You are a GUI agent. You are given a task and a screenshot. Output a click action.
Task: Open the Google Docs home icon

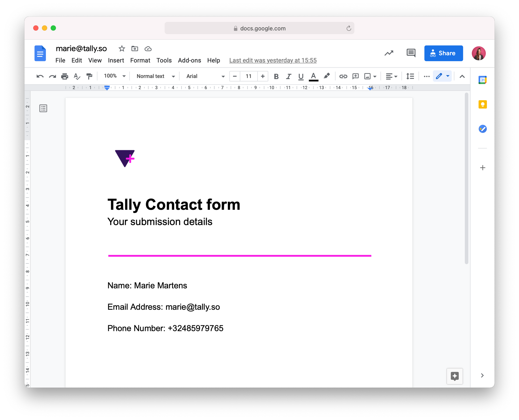pyautogui.click(x=40, y=53)
